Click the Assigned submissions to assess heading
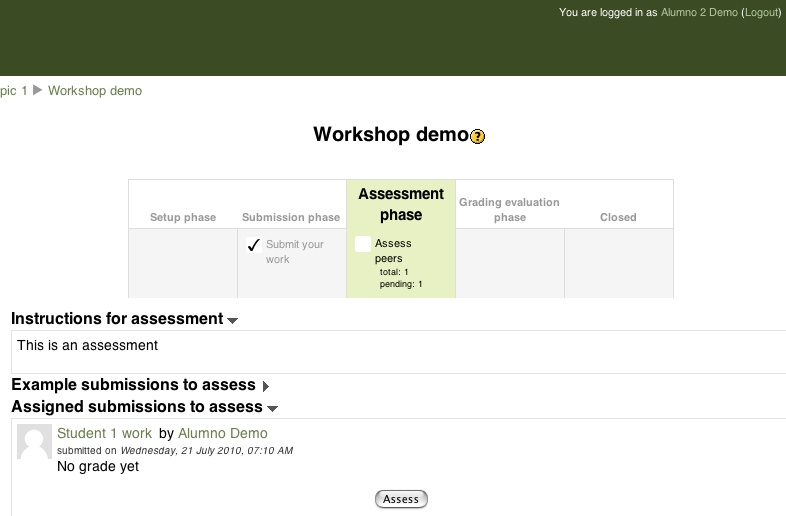The image size is (786, 516). (x=137, y=407)
